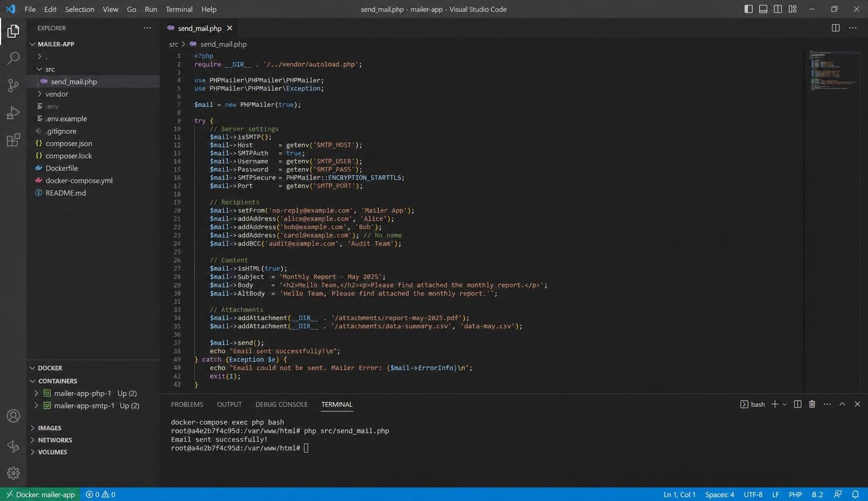Change UTF-8 file encoding
This screenshot has height=501, width=868.
753,494
